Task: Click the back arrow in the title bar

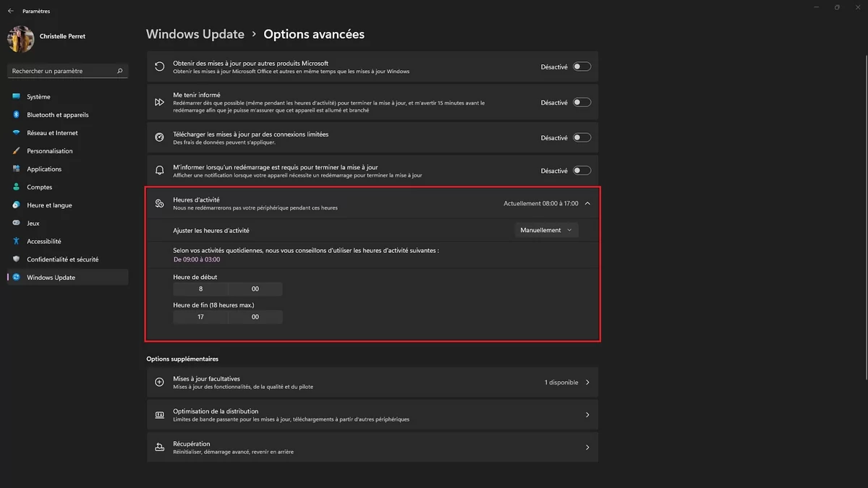Action: [x=11, y=11]
